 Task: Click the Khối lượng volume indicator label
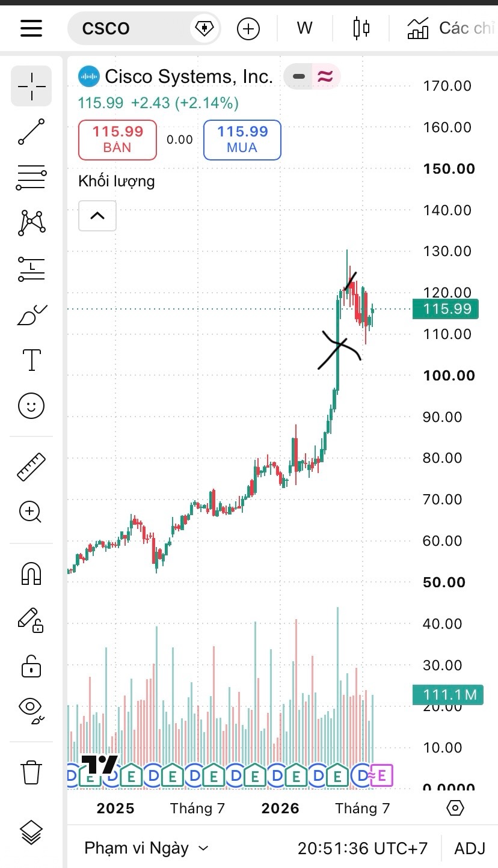(117, 181)
